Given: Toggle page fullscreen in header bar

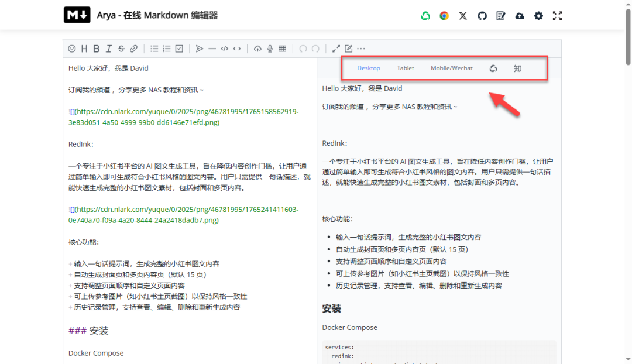Looking at the screenshot, I should (x=557, y=16).
